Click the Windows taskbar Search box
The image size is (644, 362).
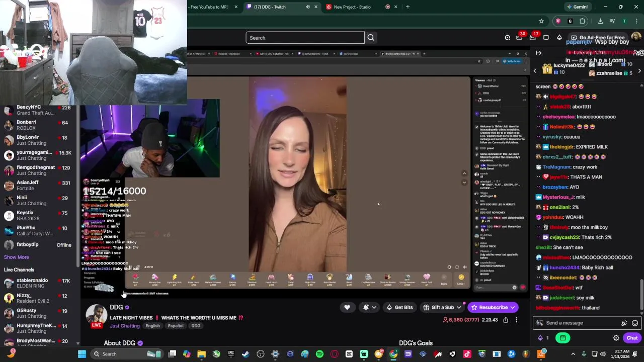coord(126,354)
